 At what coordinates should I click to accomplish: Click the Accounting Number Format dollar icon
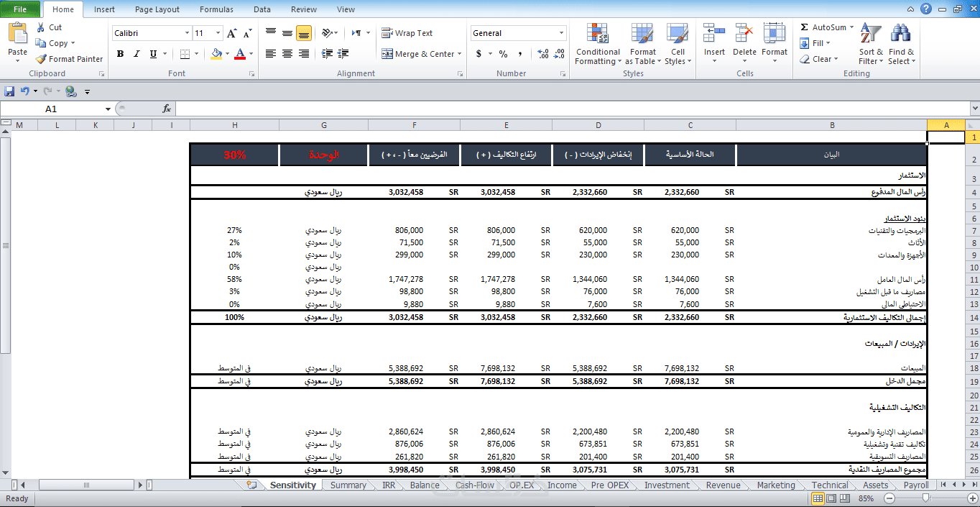[x=479, y=54]
